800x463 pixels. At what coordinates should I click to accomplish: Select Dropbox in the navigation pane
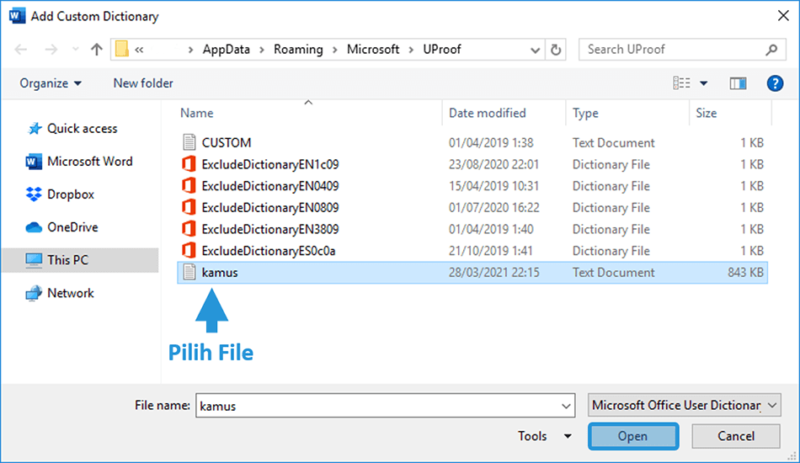click(x=70, y=194)
